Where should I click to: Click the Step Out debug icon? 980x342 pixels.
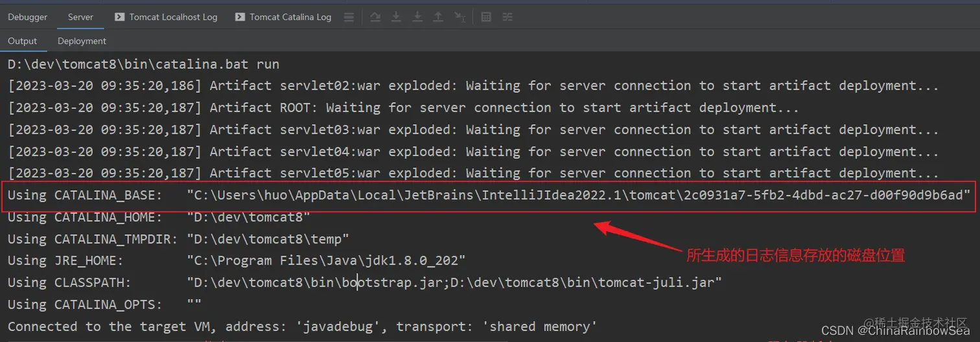point(438,17)
